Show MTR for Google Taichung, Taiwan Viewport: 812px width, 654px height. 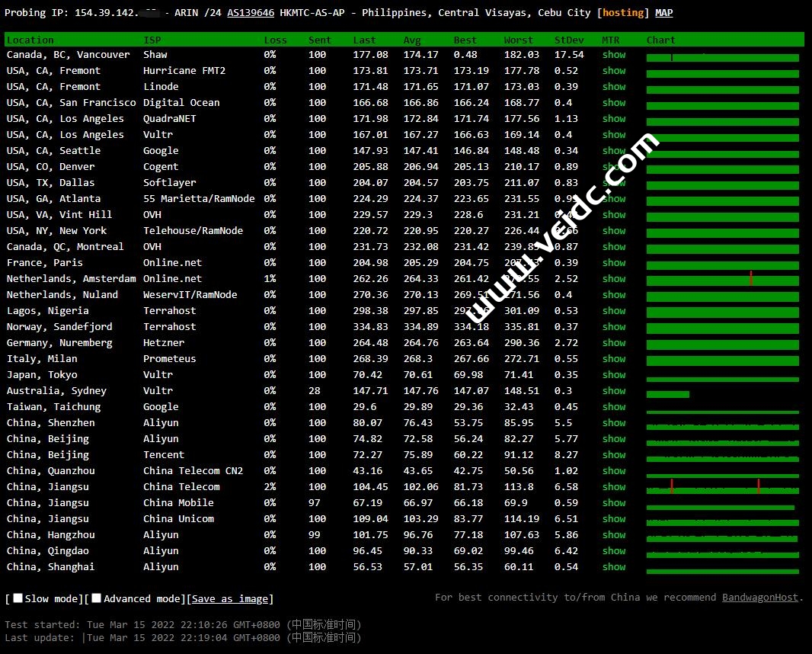point(614,407)
